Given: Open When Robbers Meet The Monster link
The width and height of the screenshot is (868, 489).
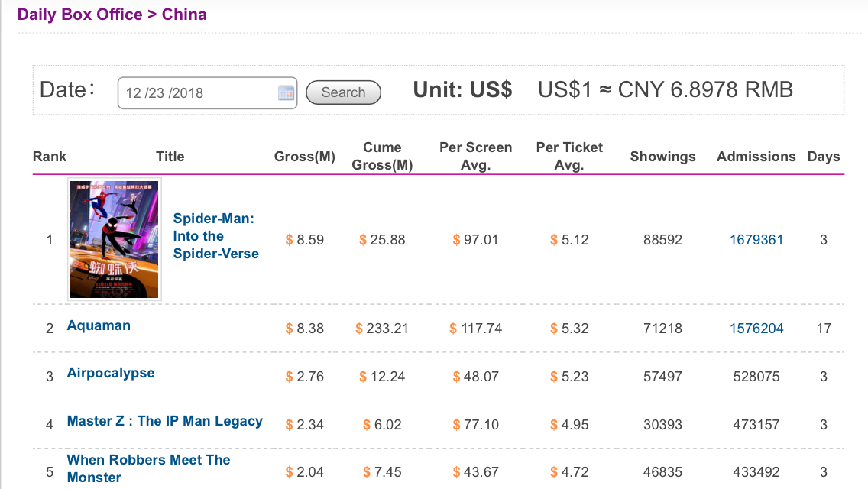Looking at the screenshot, I should [148, 468].
